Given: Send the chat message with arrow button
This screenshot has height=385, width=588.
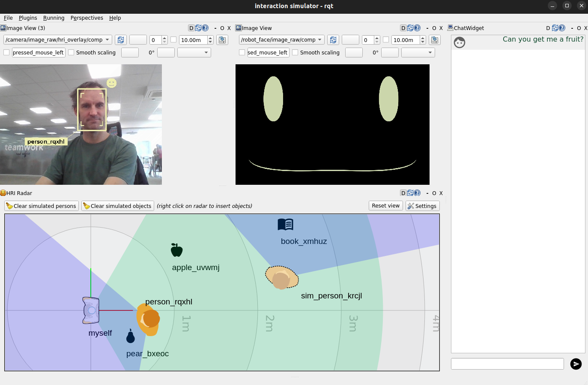Looking at the screenshot, I should 576,364.
